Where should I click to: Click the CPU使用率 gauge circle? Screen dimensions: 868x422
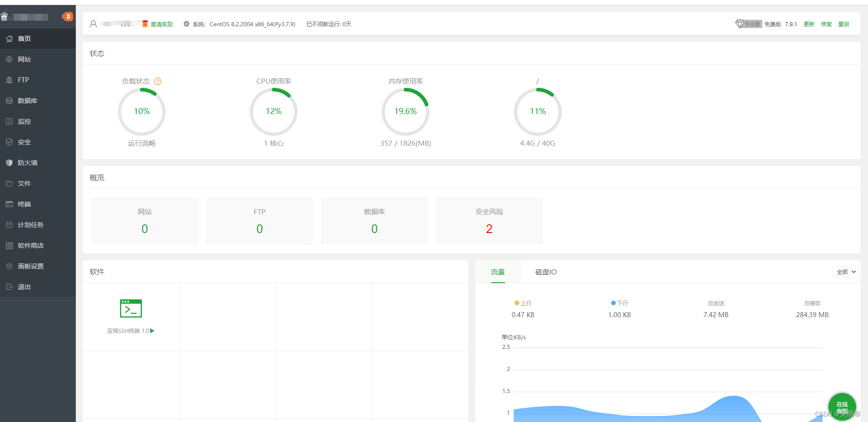(x=273, y=112)
